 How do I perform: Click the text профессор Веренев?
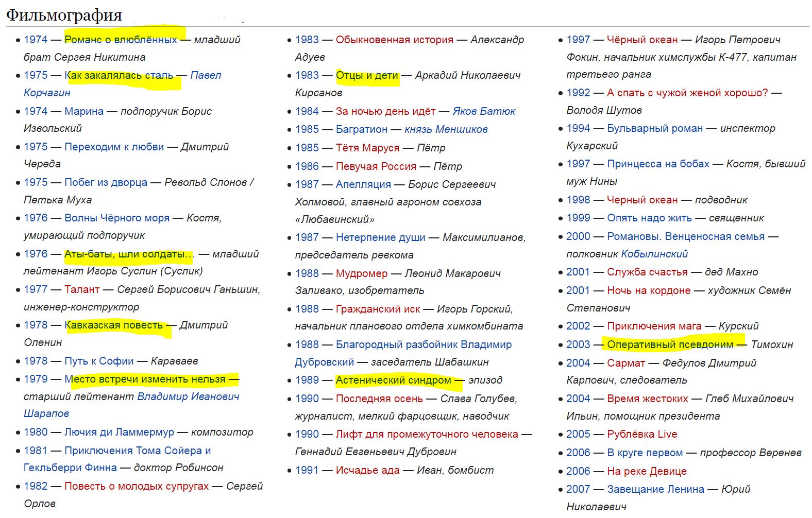pos(751,453)
